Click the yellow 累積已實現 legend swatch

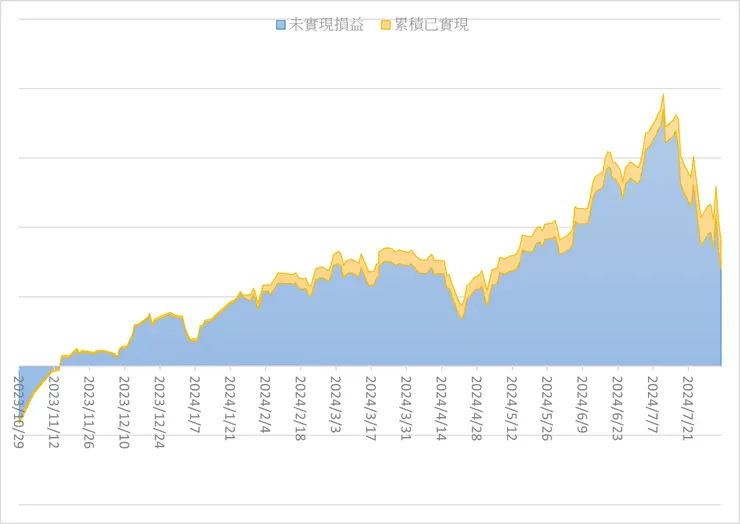(386, 25)
